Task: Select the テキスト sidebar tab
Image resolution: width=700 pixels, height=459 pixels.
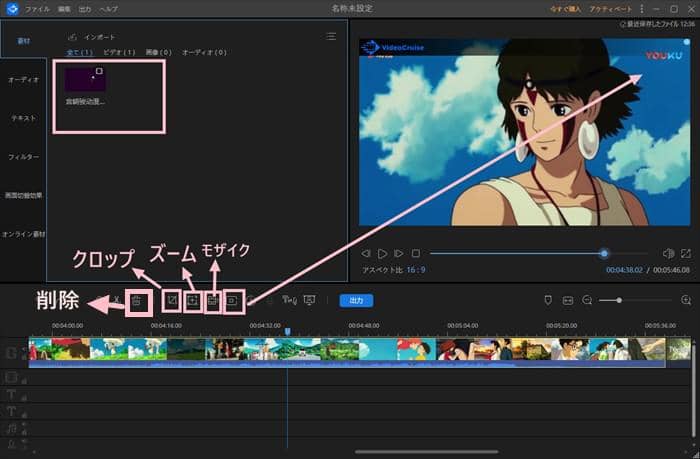Action: pos(23,118)
